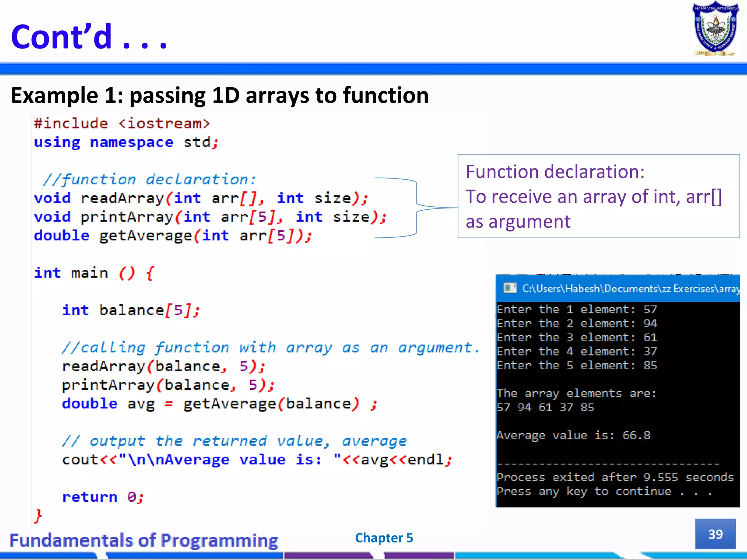Click the Cont'd slide title
The image size is (747, 560).
tap(89, 37)
